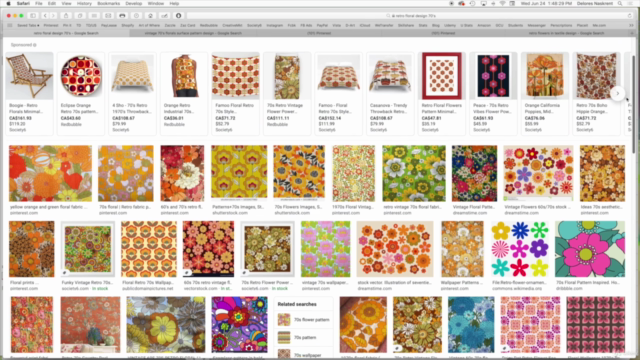Click the address bar search field
640x360 pixels.
click(x=411, y=16)
